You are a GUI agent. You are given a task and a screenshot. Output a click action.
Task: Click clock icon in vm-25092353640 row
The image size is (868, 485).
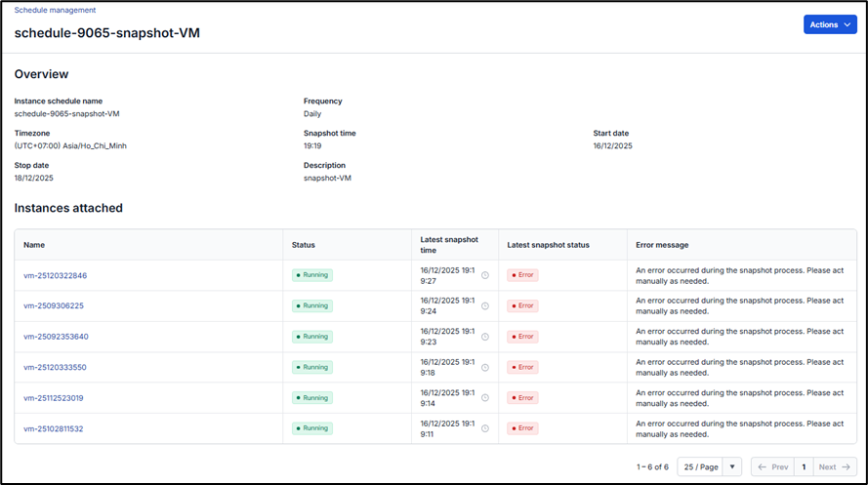tap(485, 337)
